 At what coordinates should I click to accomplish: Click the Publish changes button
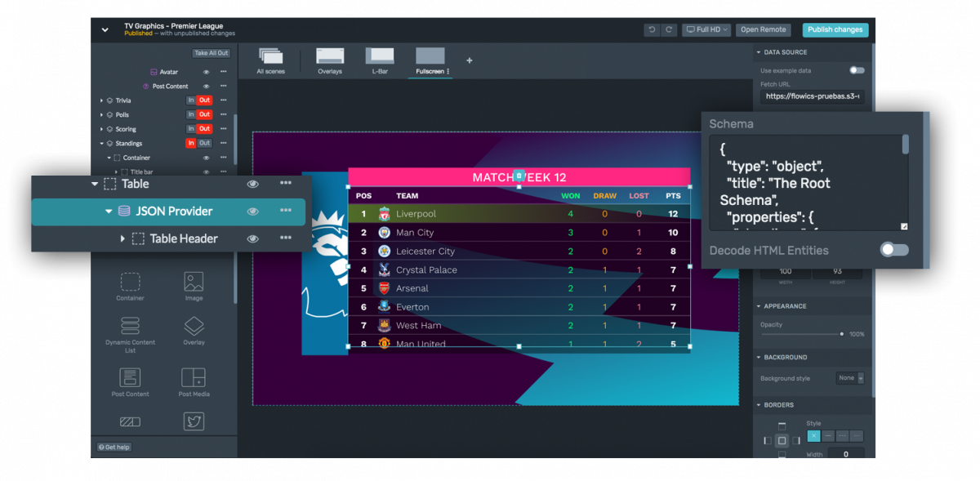835,29
